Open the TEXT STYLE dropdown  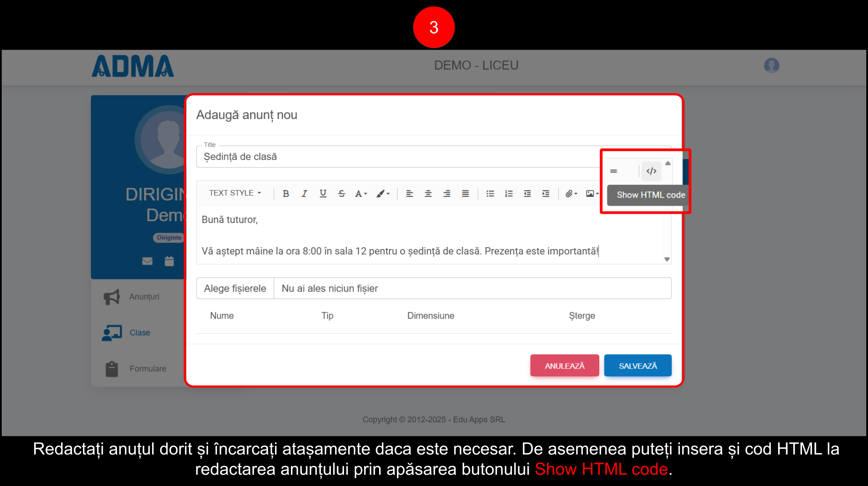click(x=235, y=193)
